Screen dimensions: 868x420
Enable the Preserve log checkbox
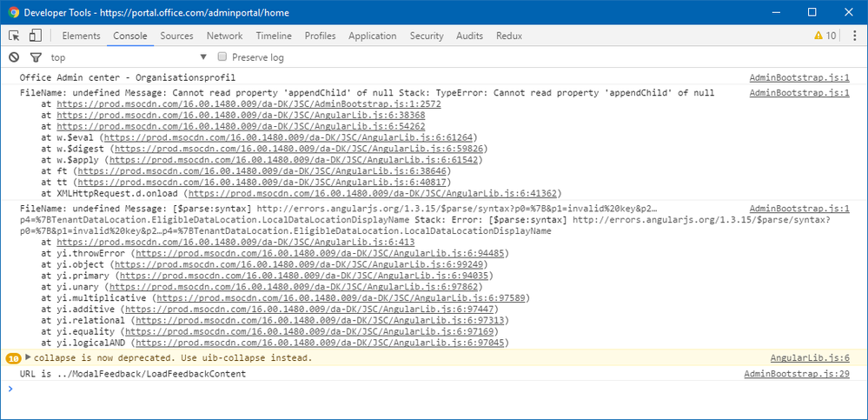[x=222, y=57]
